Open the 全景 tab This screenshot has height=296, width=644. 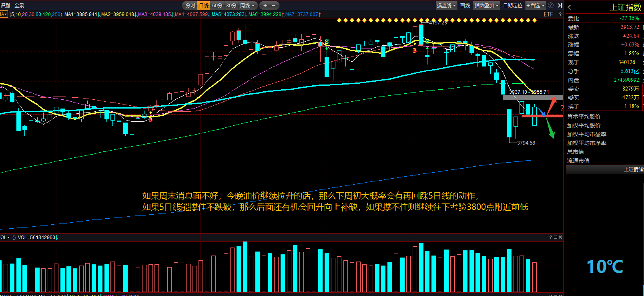coord(19,6)
